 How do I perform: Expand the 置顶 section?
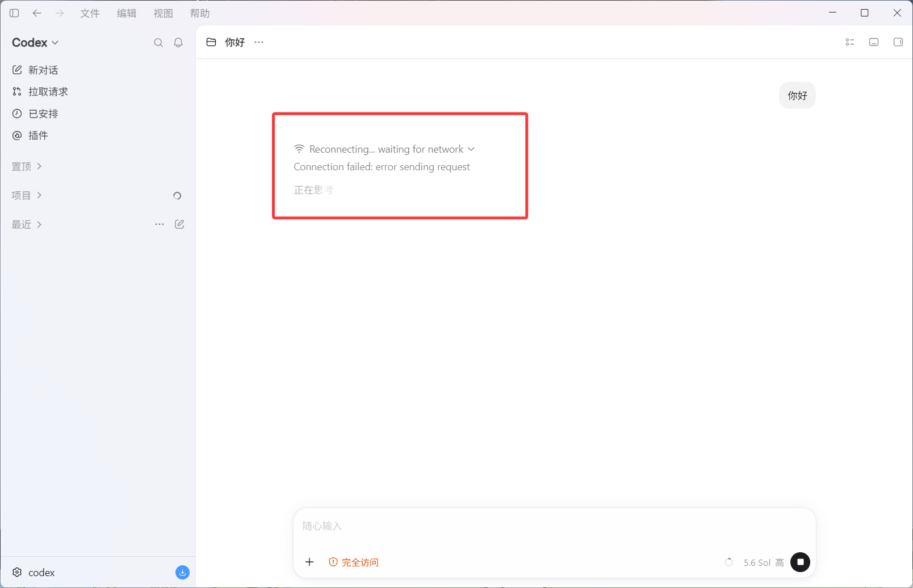[27, 166]
